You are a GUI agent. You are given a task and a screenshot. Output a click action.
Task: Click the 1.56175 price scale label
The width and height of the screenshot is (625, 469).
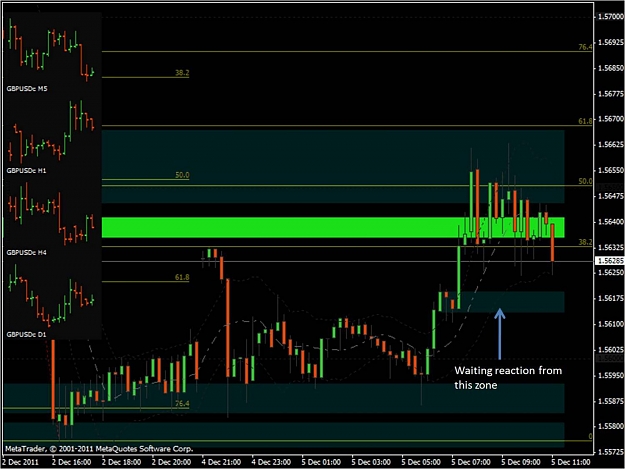click(611, 298)
